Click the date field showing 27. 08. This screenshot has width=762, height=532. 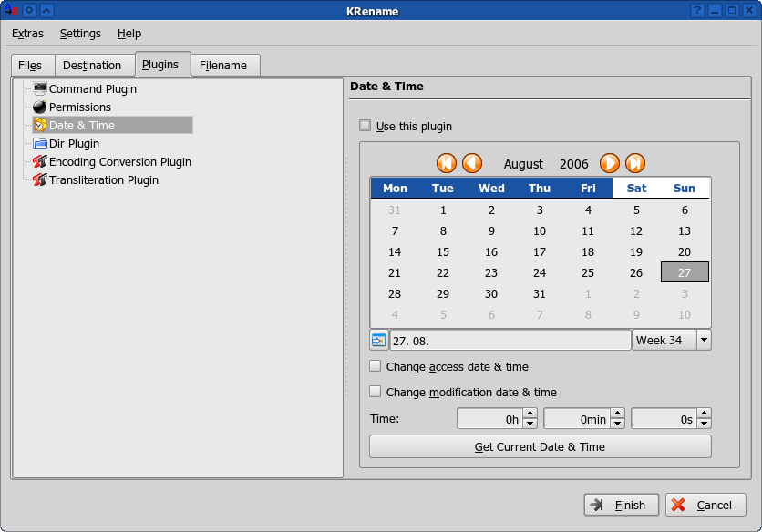tap(510, 341)
